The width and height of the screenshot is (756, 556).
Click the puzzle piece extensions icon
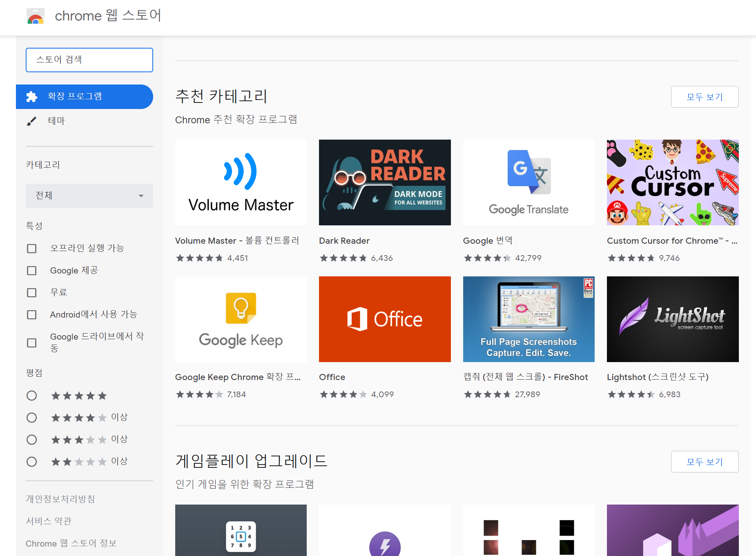pos(31,96)
